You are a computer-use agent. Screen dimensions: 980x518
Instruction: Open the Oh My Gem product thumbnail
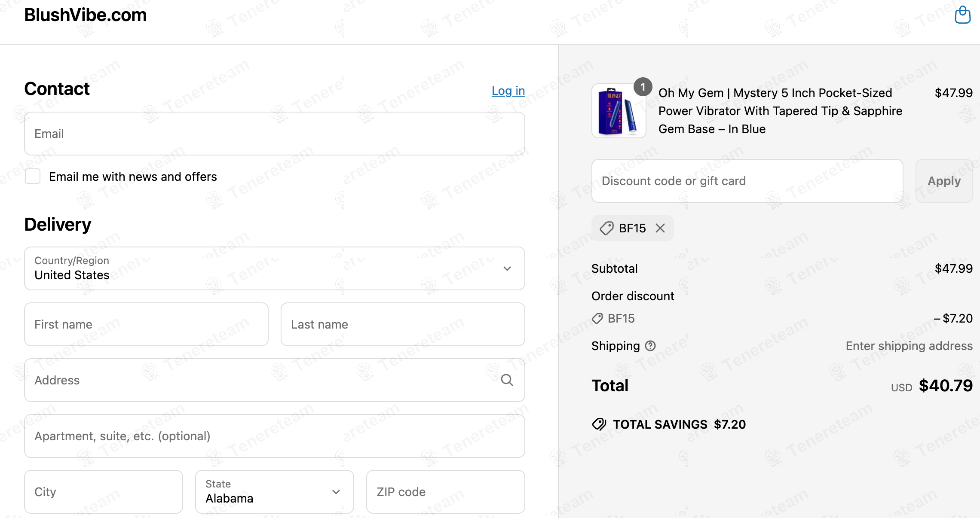(x=619, y=111)
